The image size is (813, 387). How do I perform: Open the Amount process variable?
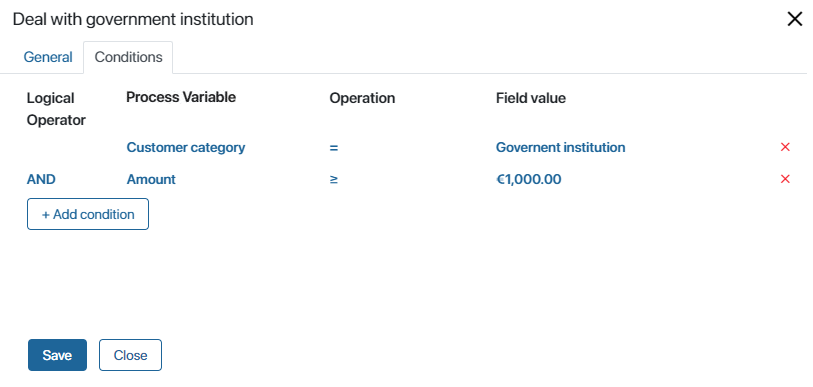click(x=151, y=179)
